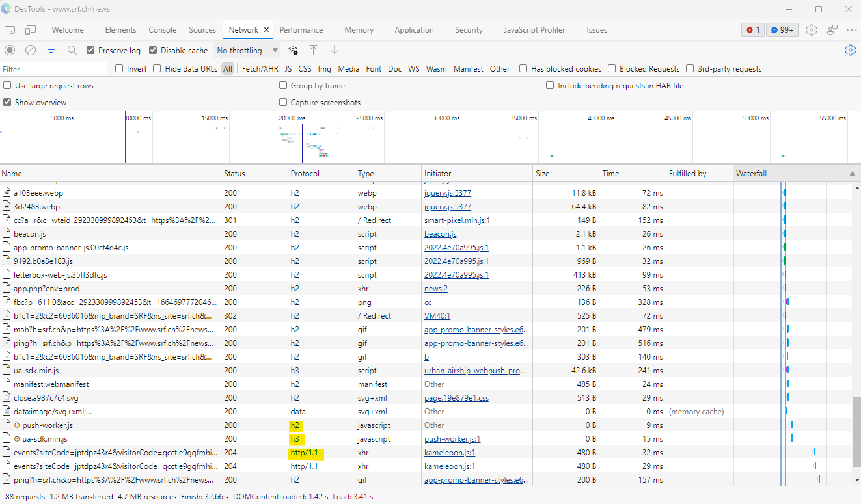Open the news:2 initiator link
Screen dimensions: 861x504
point(436,289)
